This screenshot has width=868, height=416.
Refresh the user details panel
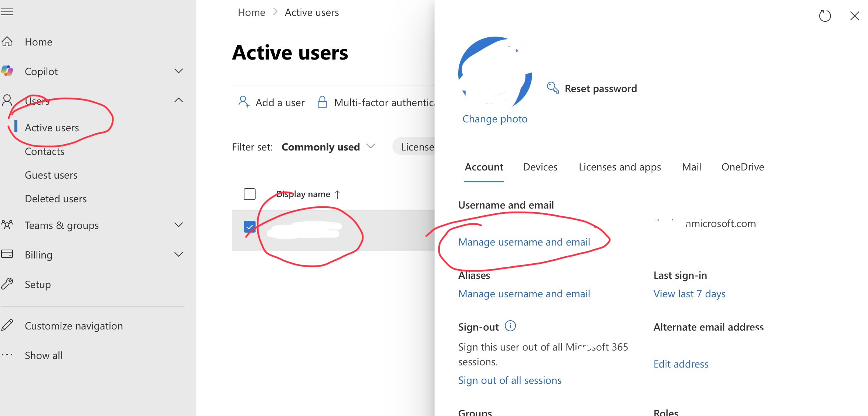(825, 16)
